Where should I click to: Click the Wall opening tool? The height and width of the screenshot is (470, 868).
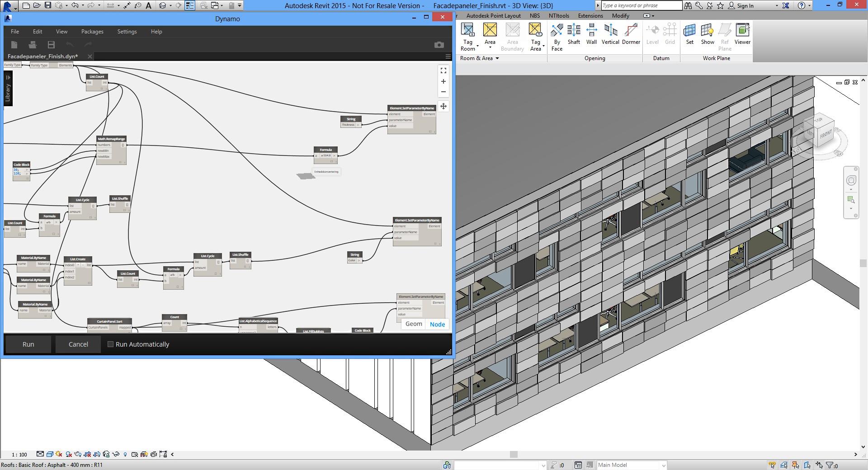coord(591,35)
